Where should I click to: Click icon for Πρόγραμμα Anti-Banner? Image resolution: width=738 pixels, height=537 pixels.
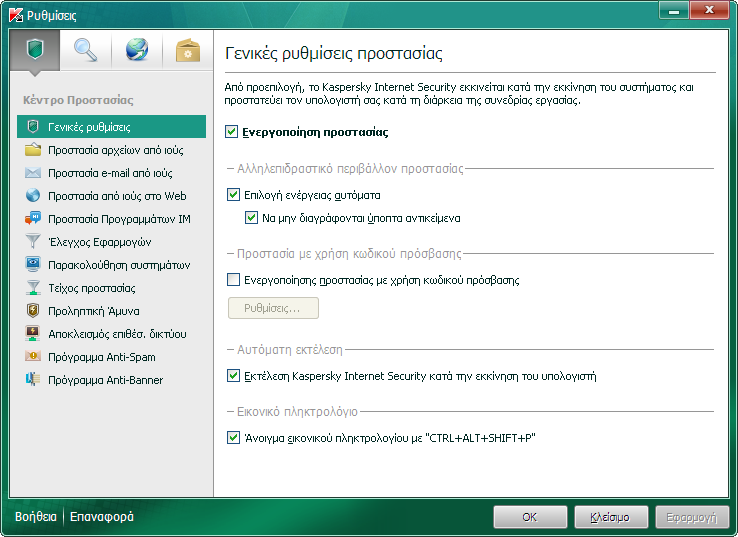pyautogui.click(x=33, y=379)
